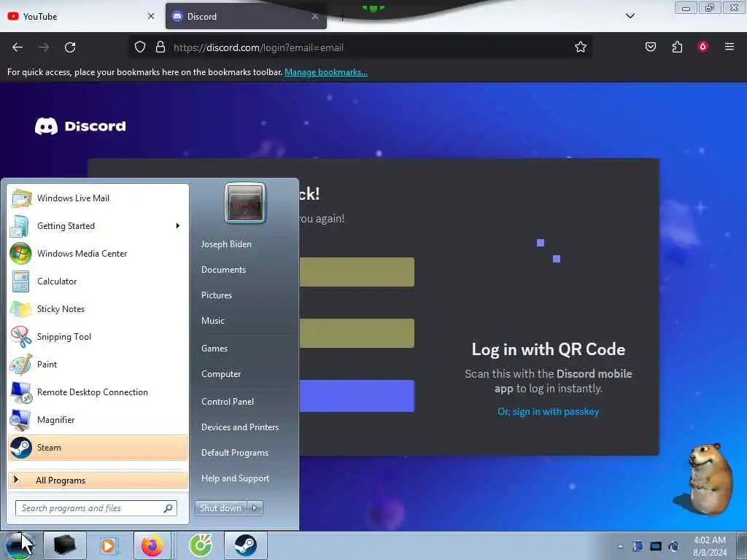Open Music library from Start menu
747x560 pixels.
click(213, 321)
